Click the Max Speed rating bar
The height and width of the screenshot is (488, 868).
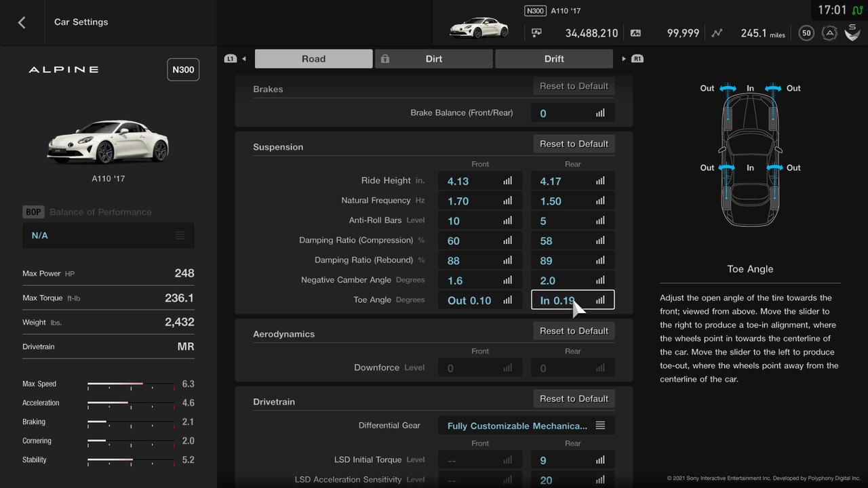click(x=132, y=384)
